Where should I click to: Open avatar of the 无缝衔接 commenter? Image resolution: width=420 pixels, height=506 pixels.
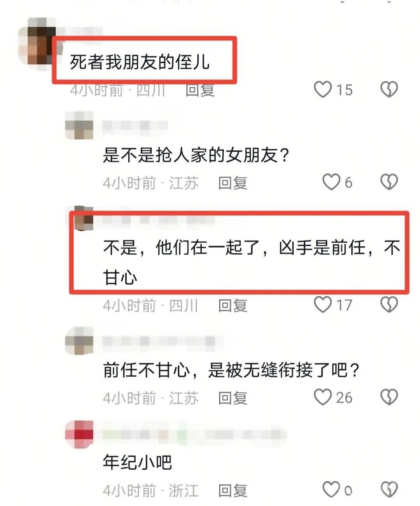[79, 340]
